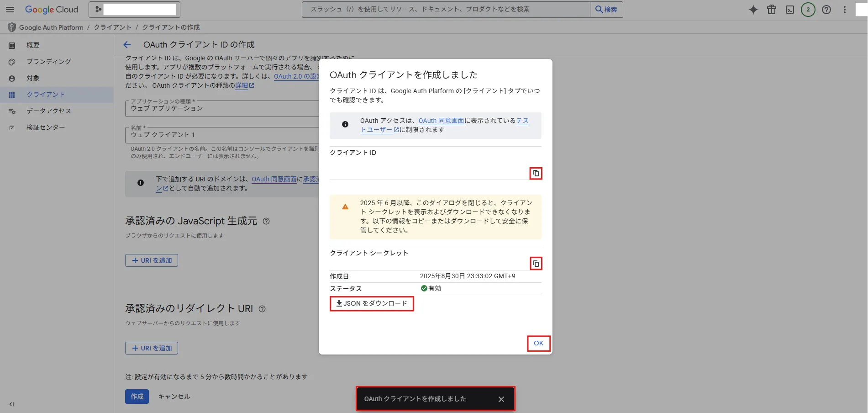Add URI under リダイレクト URI
The width and height of the screenshot is (868, 413).
coord(152,348)
